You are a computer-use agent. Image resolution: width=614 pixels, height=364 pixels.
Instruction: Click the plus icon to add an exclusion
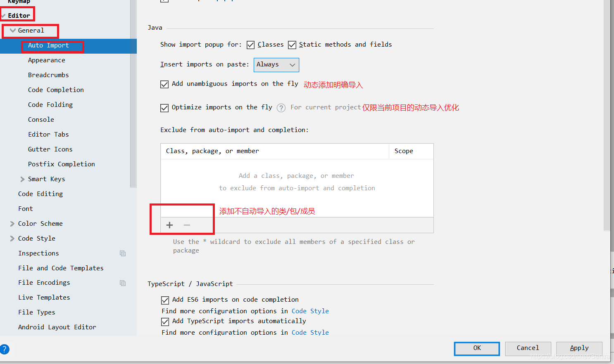[x=169, y=225]
